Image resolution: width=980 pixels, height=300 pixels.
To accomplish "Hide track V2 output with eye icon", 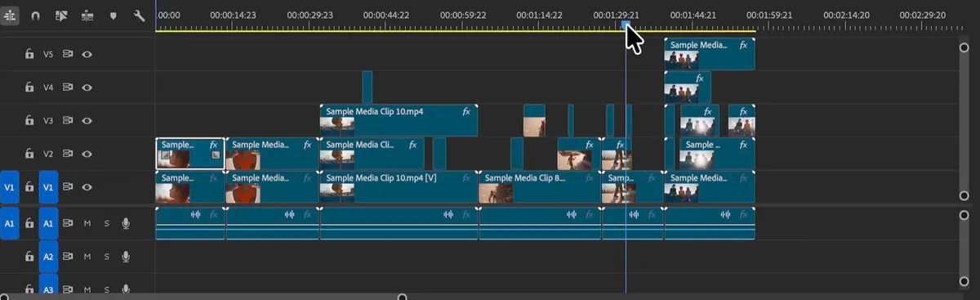I will tap(87, 154).
